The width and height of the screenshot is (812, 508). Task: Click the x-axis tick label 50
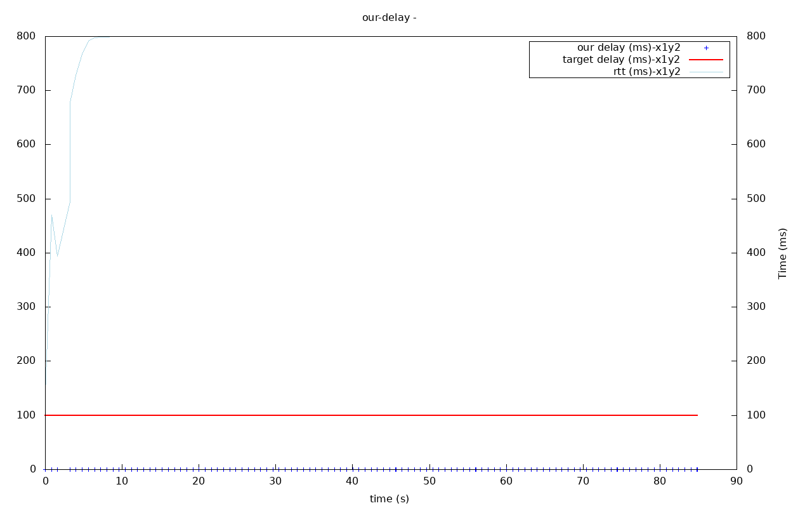click(429, 481)
